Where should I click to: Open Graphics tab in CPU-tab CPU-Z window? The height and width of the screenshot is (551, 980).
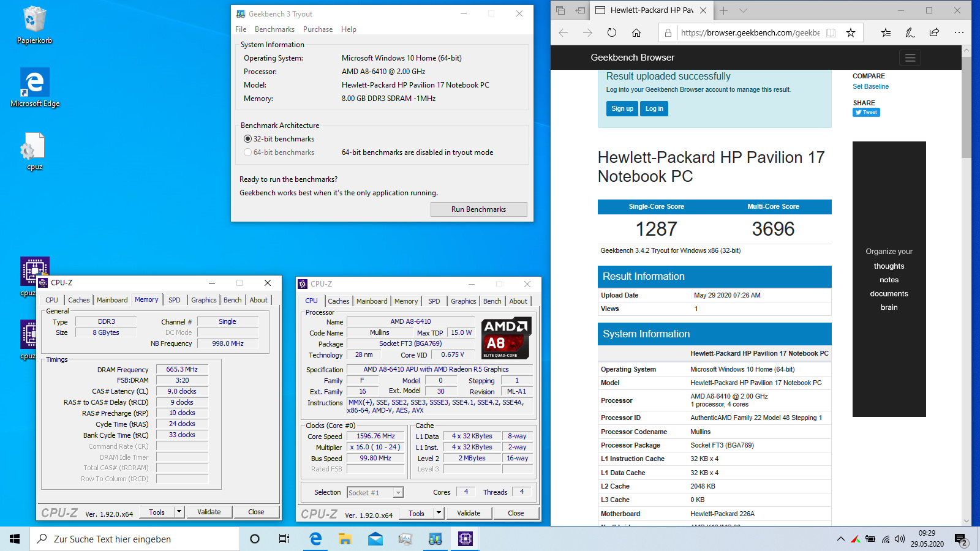(x=464, y=301)
